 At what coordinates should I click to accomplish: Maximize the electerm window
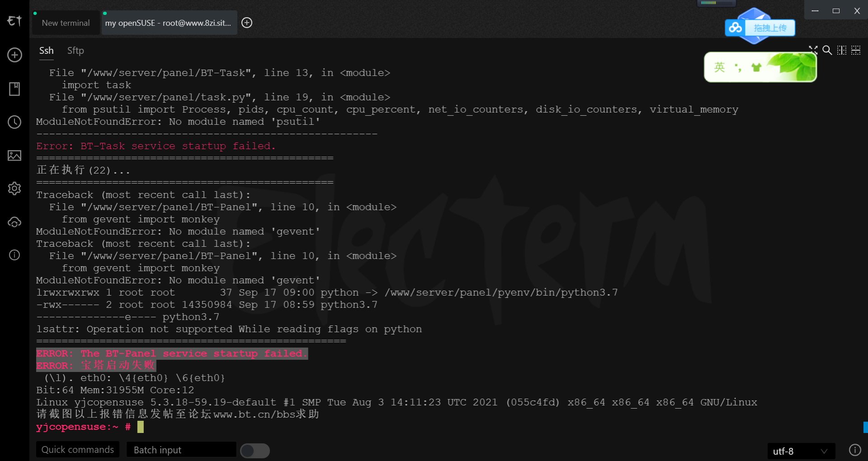pos(836,11)
